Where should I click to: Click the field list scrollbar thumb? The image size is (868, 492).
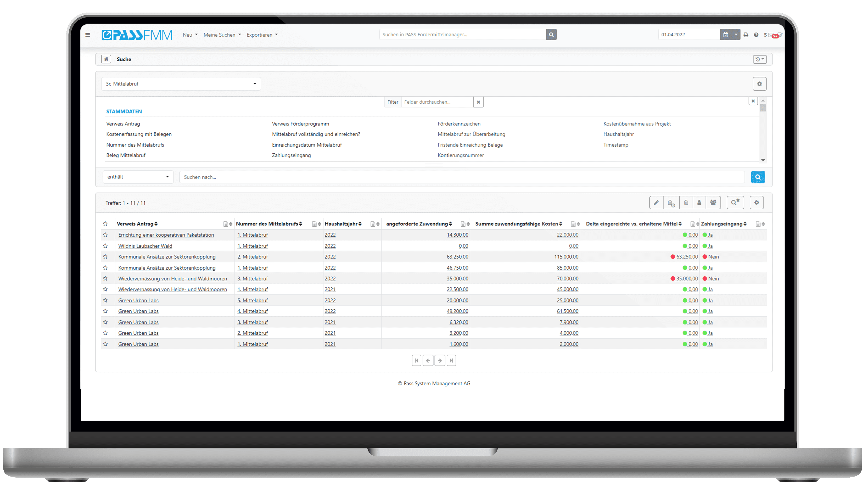(x=763, y=108)
